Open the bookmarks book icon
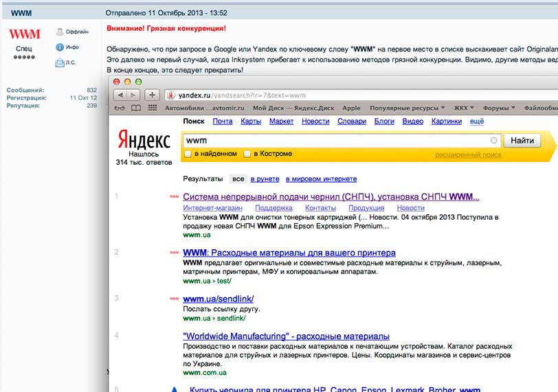 click(136, 108)
